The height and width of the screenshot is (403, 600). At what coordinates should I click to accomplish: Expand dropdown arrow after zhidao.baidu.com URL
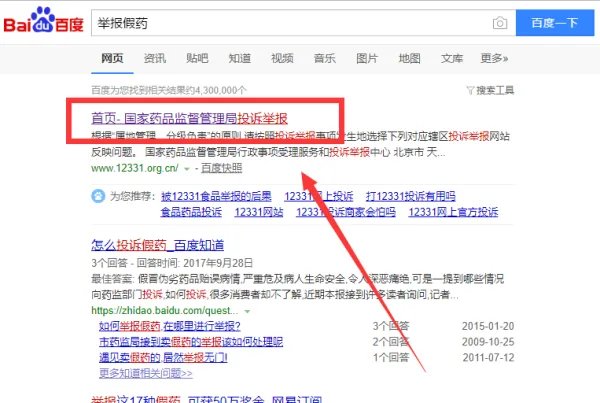click(x=247, y=311)
